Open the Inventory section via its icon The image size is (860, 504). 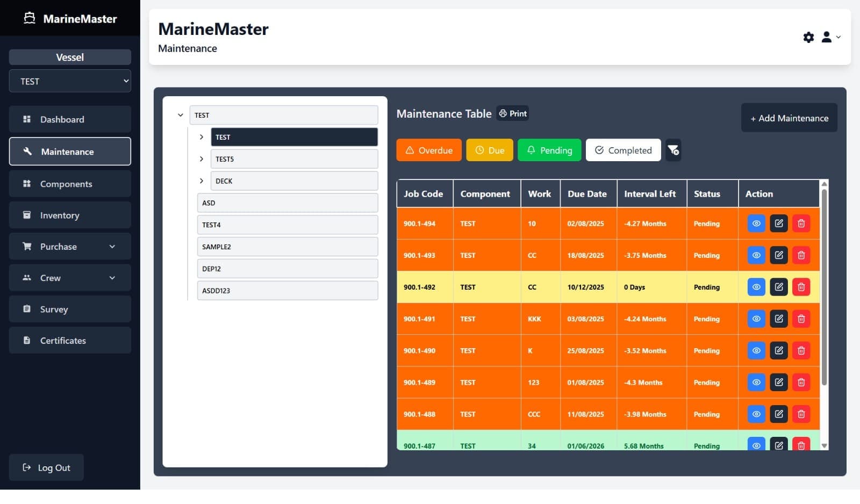click(x=27, y=215)
